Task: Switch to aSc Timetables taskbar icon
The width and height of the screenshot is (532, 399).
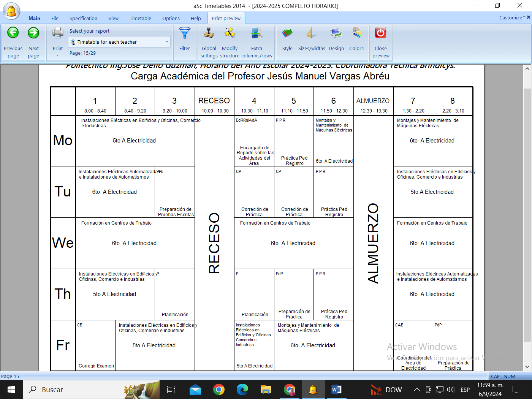Action: point(313,389)
